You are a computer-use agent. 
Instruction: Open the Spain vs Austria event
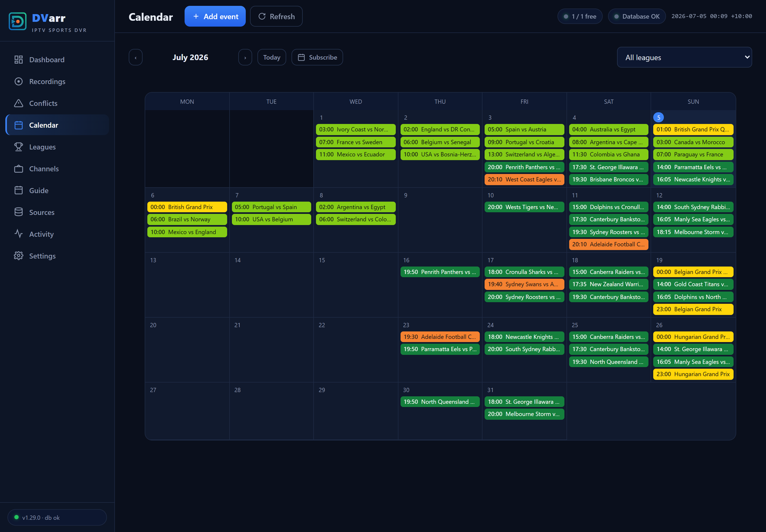coord(524,129)
